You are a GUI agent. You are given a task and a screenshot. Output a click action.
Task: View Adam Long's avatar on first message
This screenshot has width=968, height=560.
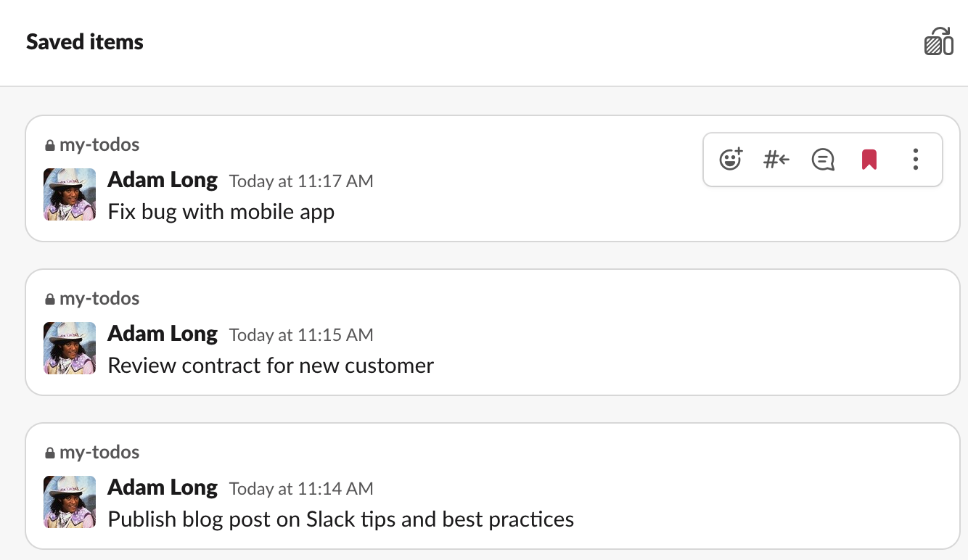pyautogui.click(x=70, y=194)
